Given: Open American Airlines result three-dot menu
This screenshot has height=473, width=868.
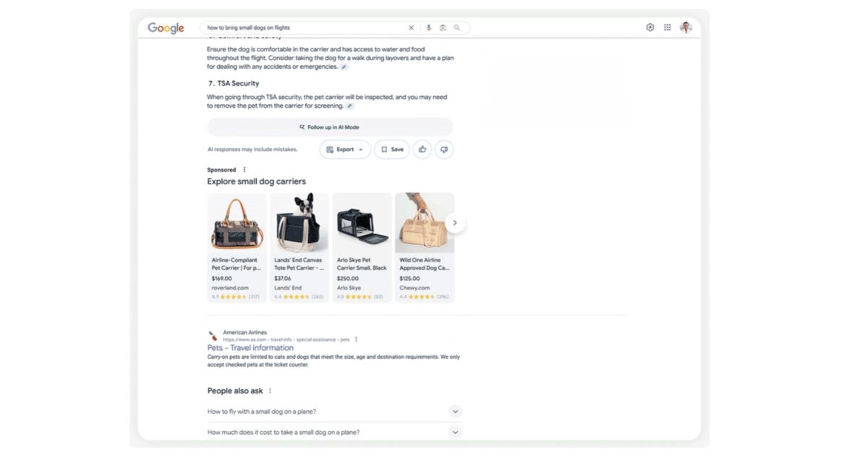Looking at the screenshot, I should click(356, 339).
